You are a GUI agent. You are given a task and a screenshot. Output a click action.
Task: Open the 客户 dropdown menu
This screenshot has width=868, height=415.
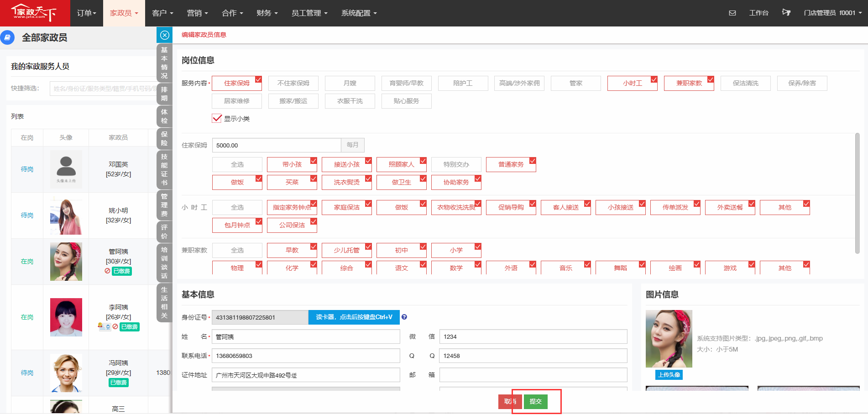[162, 13]
